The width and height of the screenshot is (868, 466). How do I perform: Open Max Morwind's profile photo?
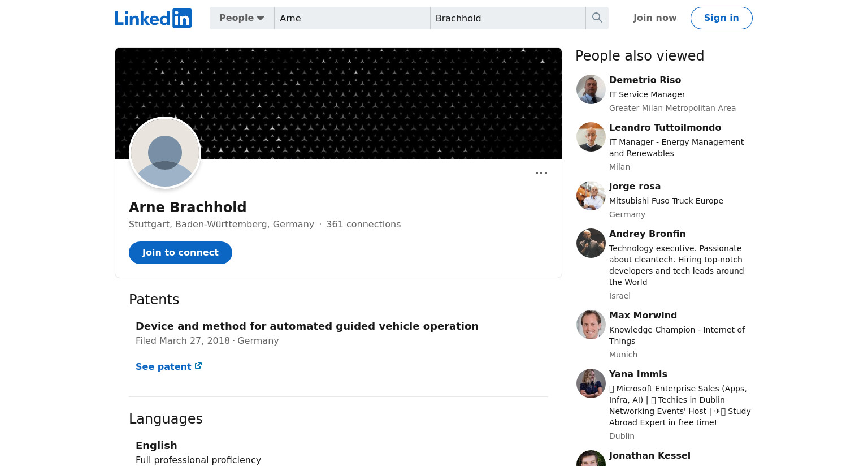pos(591,325)
